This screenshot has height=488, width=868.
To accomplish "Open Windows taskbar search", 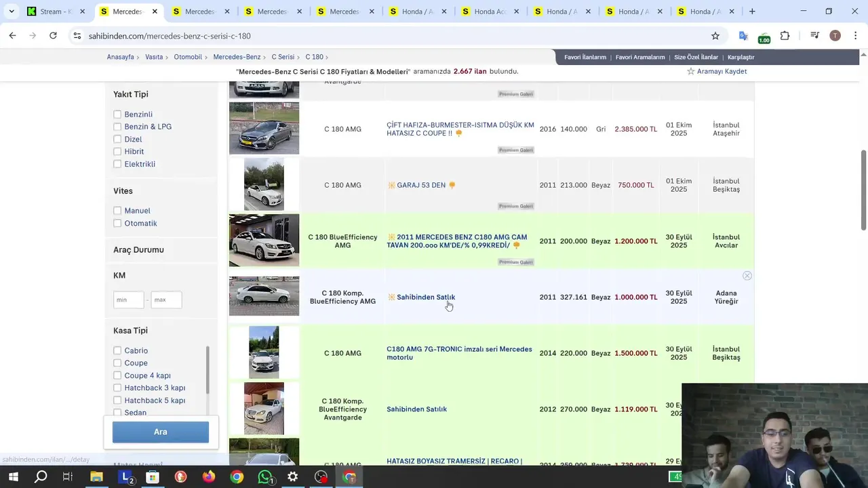I will 41,477.
